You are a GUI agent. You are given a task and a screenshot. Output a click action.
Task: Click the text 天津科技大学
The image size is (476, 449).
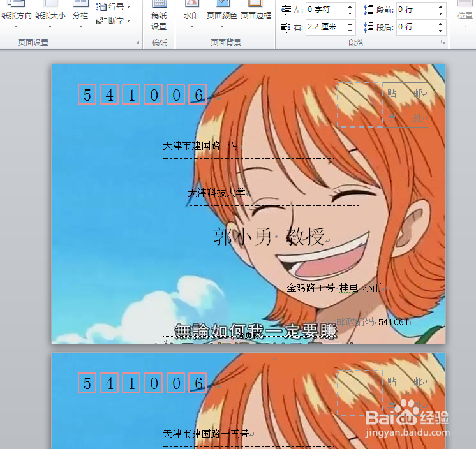click(216, 193)
